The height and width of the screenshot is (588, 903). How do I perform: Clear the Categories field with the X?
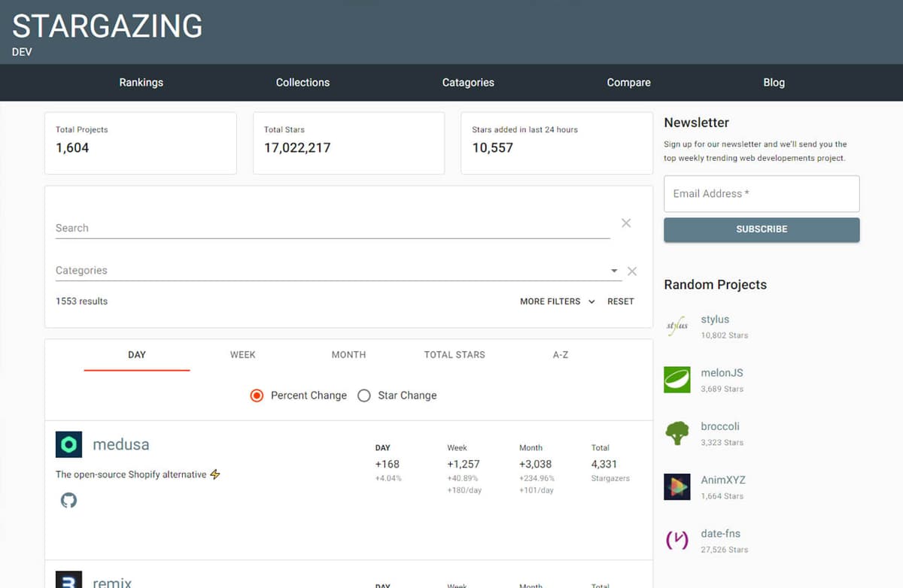click(x=632, y=271)
